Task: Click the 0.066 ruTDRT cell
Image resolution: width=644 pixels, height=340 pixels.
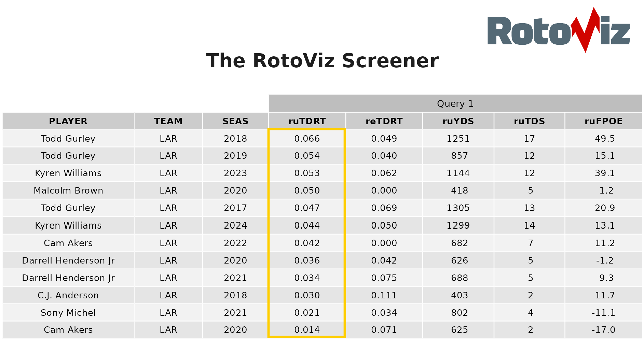Action: pos(307,139)
